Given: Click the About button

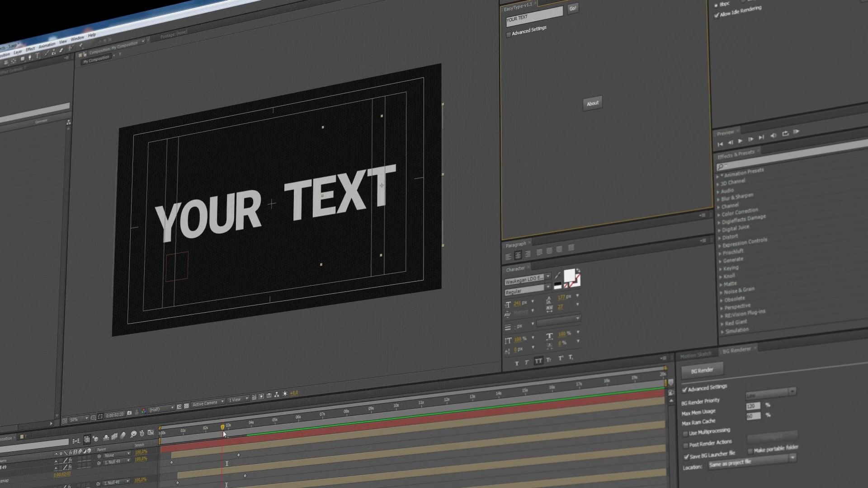Looking at the screenshot, I should point(593,103).
